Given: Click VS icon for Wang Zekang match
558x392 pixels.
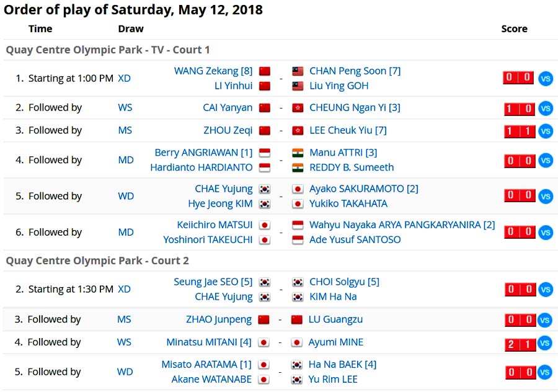Looking at the screenshot, I should (x=545, y=79).
